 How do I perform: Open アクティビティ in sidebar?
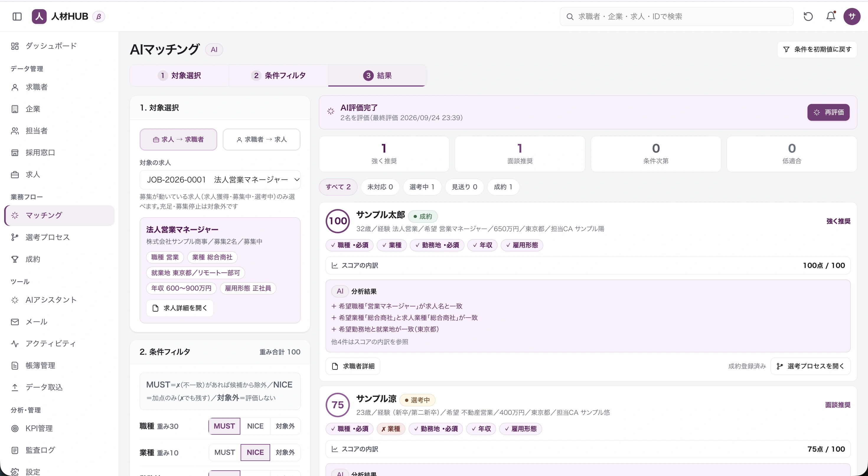point(59,344)
